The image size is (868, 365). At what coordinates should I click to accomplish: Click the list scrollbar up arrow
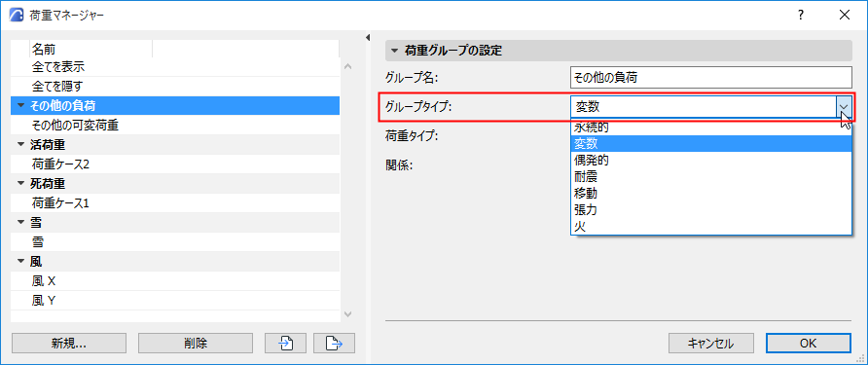(x=347, y=66)
